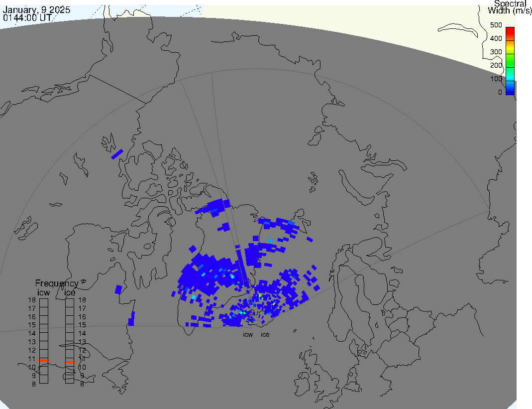The height and width of the screenshot is (409, 532).
Task: Click the "Frequency" legend heading
Action: pyautogui.click(x=57, y=283)
